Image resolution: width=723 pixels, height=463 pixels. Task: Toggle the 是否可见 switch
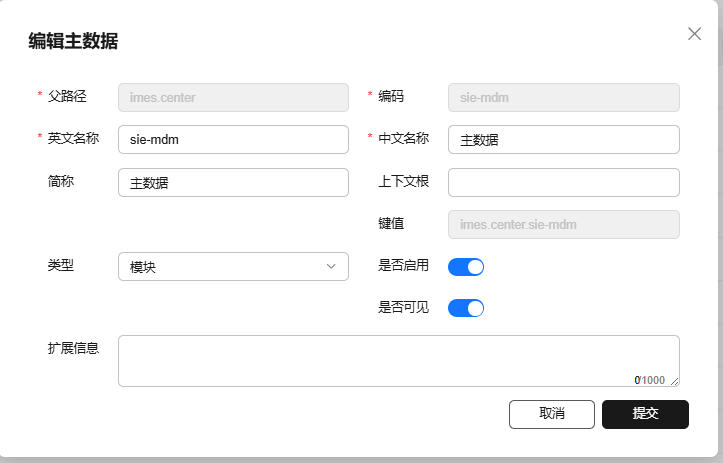[x=466, y=308]
